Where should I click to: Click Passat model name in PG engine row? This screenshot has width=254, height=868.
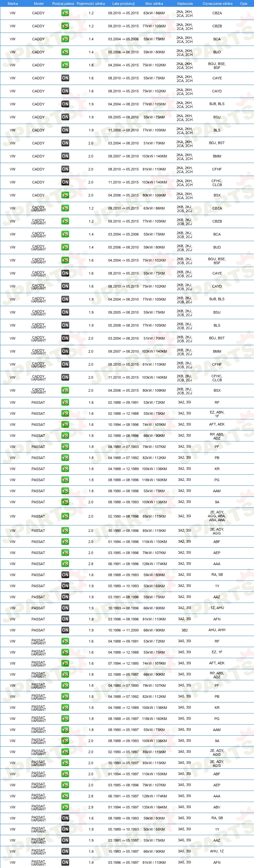(x=38, y=480)
